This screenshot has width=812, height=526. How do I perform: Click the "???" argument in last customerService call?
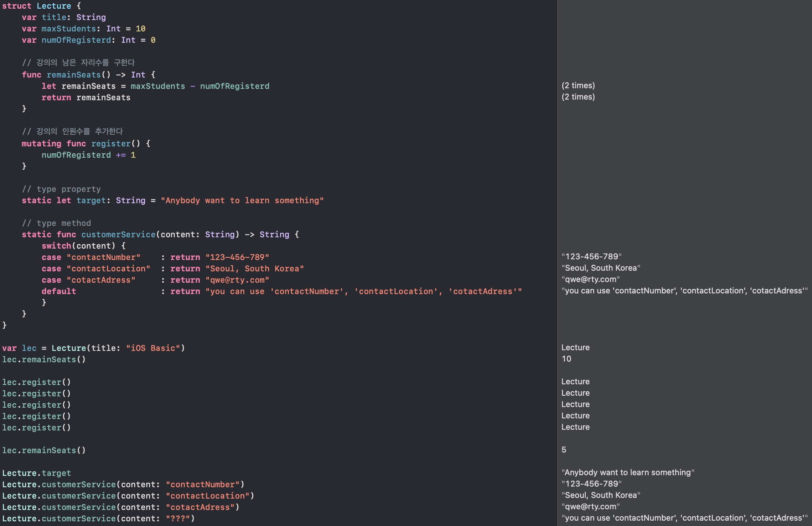point(177,519)
